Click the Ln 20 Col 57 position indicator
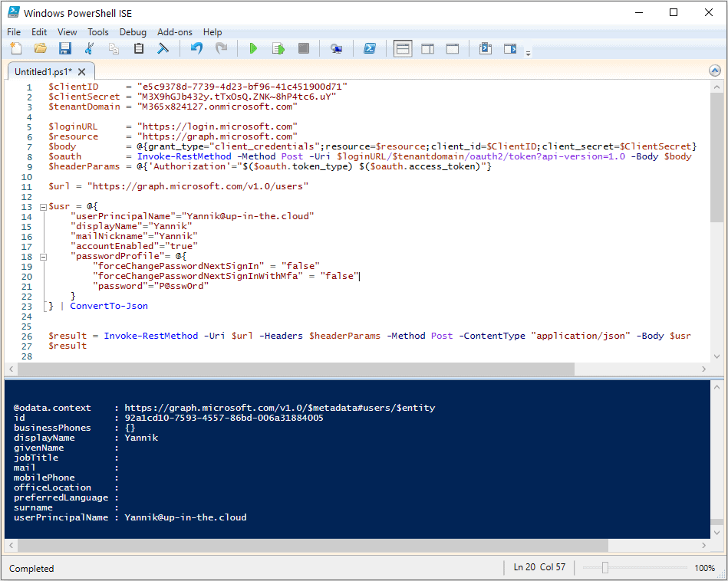The width and height of the screenshot is (728, 581). point(539,567)
